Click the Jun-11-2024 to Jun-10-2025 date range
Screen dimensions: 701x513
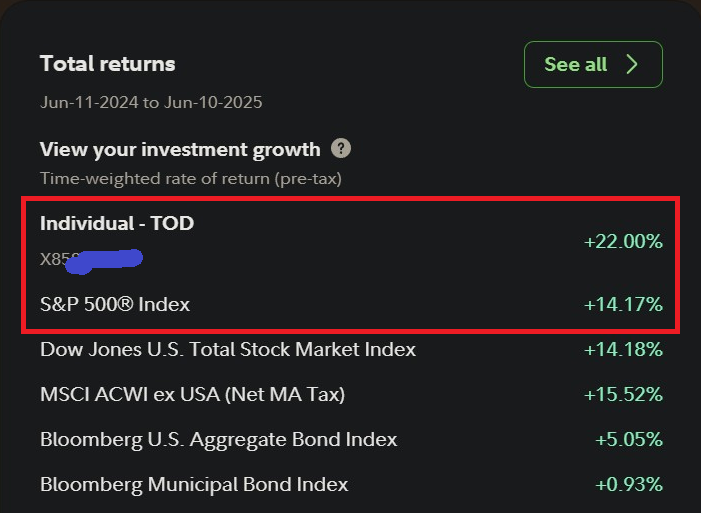(x=151, y=102)
